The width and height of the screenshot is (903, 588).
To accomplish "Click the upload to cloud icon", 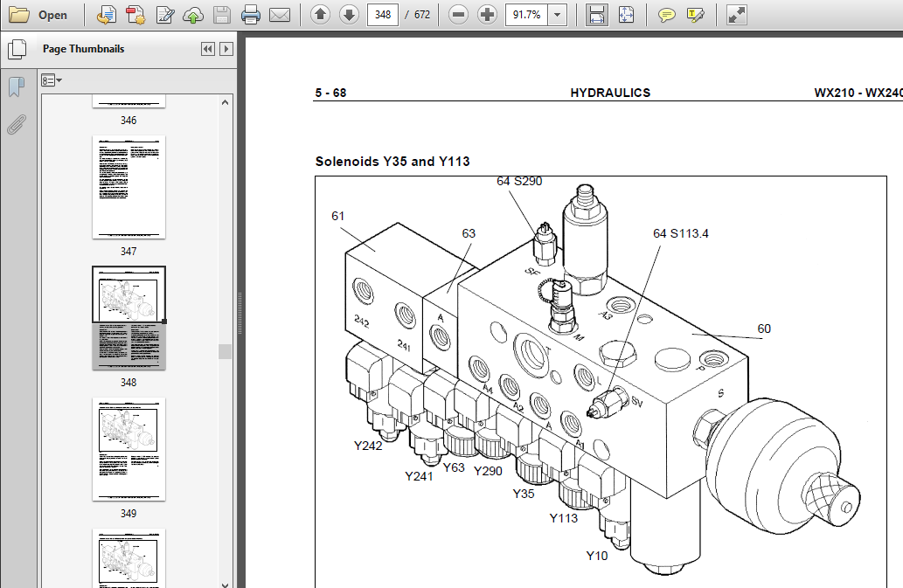I will (193, 15).
